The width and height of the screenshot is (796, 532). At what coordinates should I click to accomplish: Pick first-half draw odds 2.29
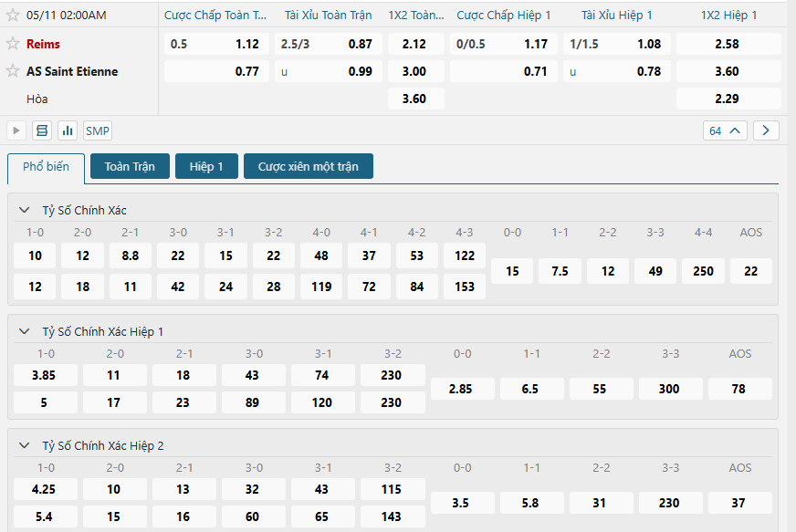click(728, 99)
